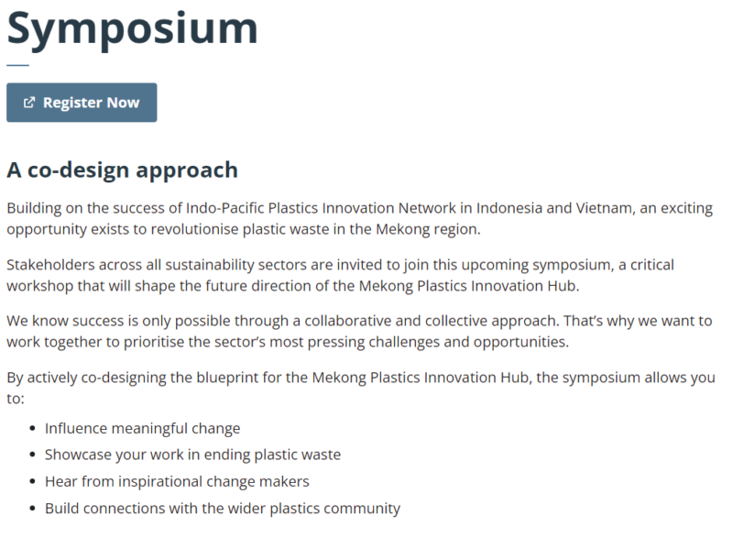Image resolution: width=733 pixels, height=560 pixels.
Task: Click the bullet dot before "Influence meaningful change"
Action: point(32,428)
